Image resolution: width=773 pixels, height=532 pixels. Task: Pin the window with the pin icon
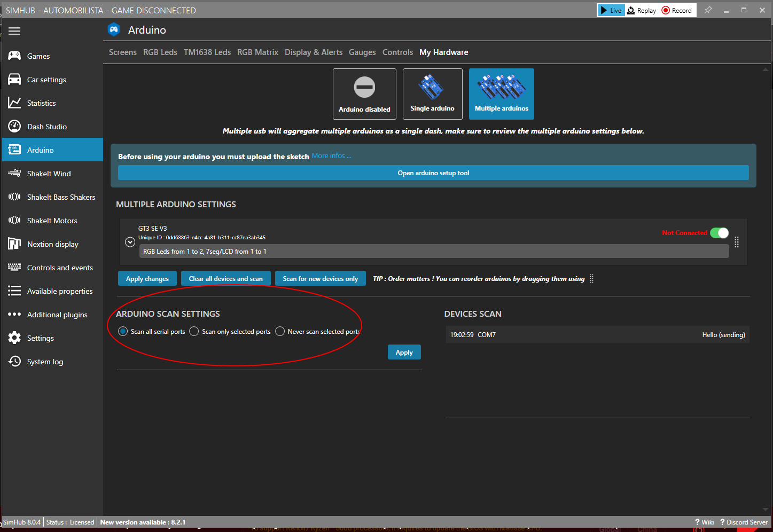coord(708,10)
